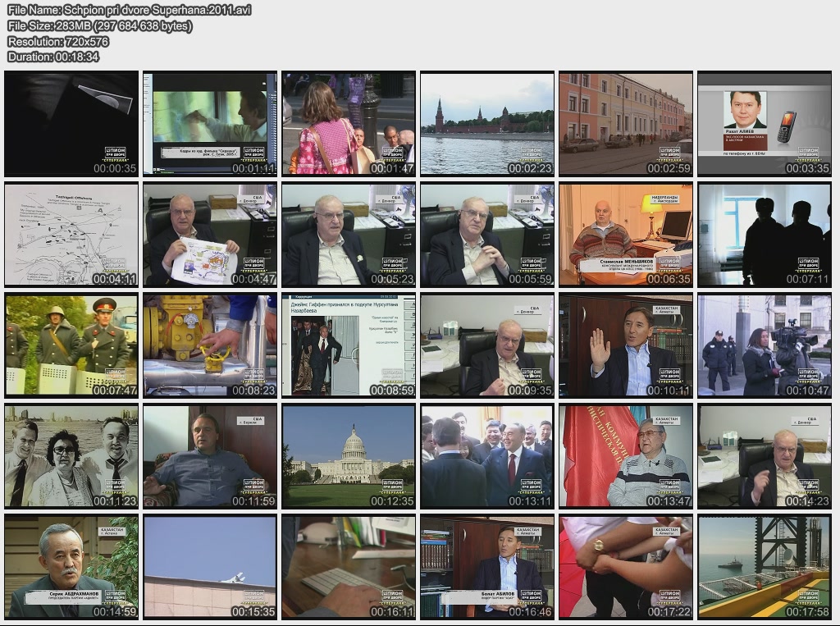
Task: Click the Duration 00:18:34 text line
Action: pyautogui.click(x=53, y=57)
